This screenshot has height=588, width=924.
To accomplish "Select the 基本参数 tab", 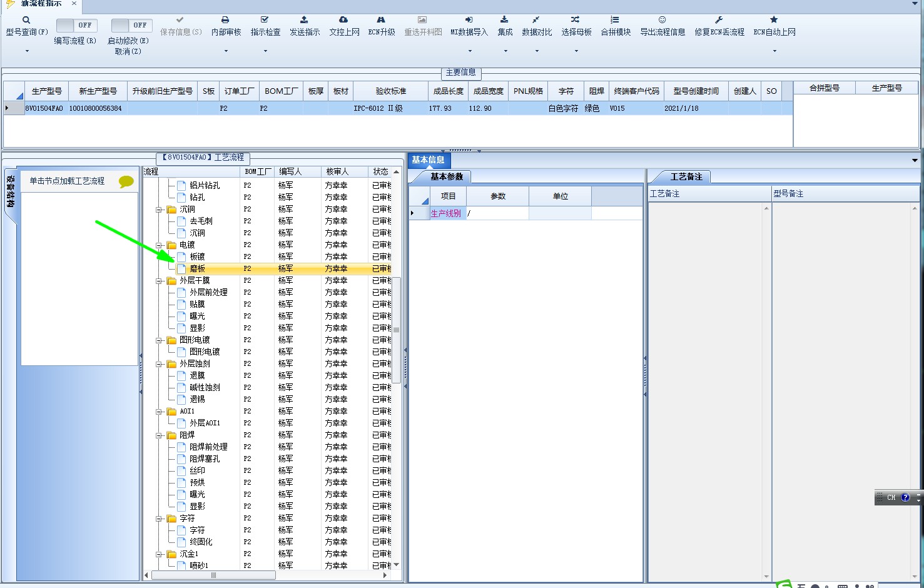I will pos(447,177).
